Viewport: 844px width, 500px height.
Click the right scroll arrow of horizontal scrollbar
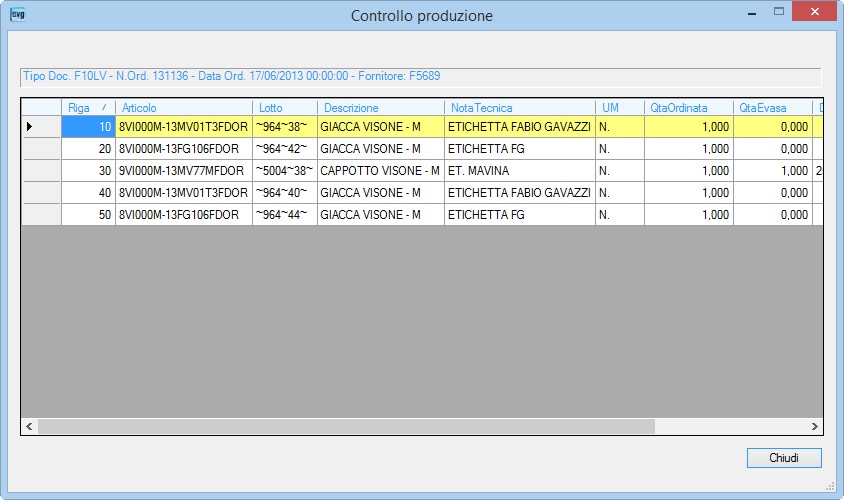pyautogui.click(x=814, y=426)
